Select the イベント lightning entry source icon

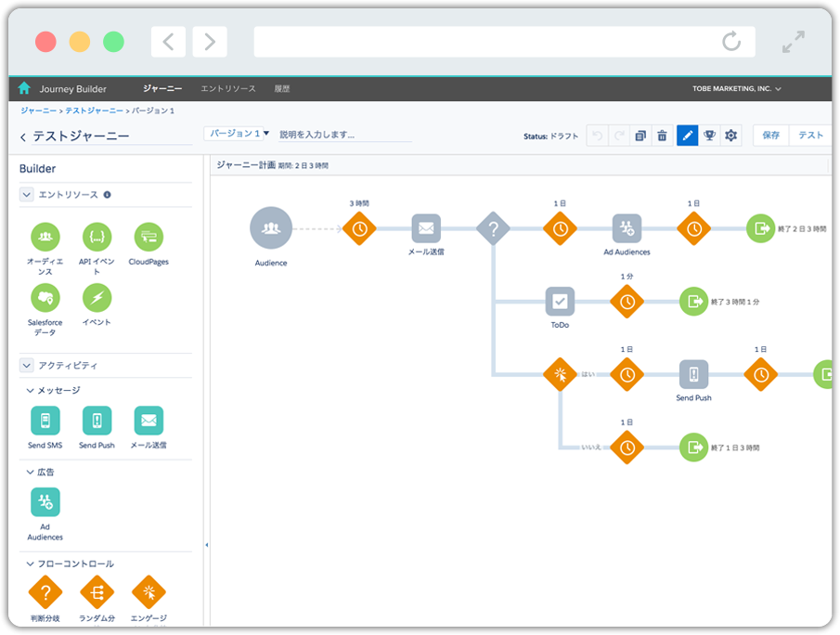click(x=97, y=298)
